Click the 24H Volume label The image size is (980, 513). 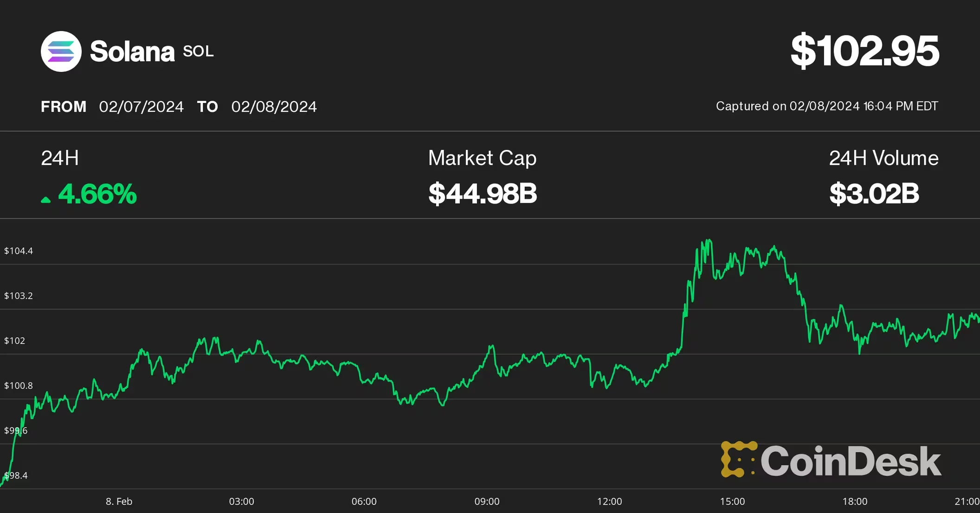click(883, 158)
